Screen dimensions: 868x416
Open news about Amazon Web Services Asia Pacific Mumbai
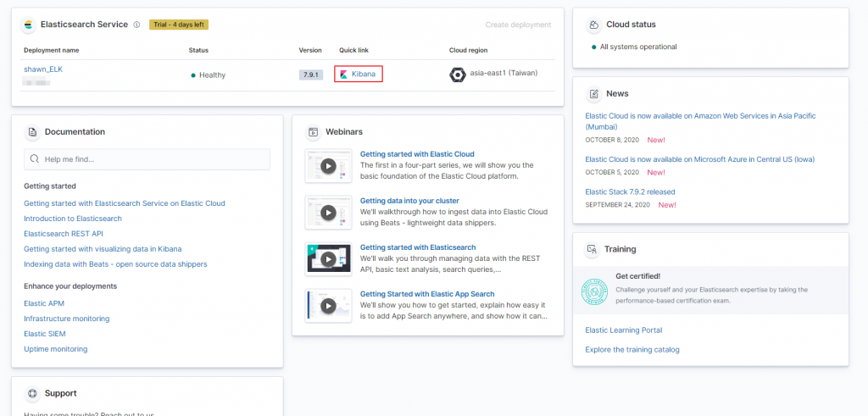[x=700, y=121]
